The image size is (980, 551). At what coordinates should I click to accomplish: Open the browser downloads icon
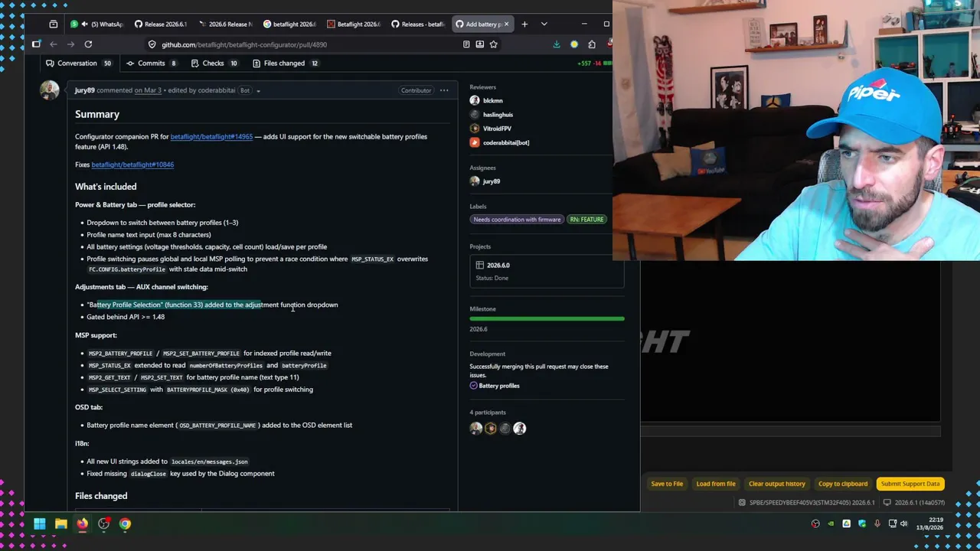(x=557, y=44)
